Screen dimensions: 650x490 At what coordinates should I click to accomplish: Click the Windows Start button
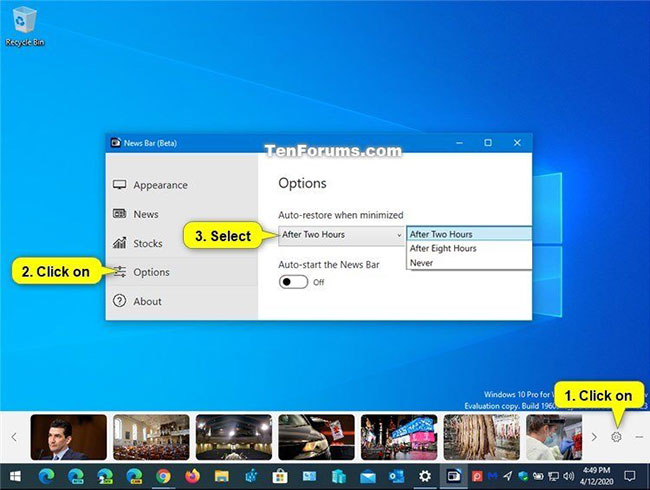tap(15, 476)
